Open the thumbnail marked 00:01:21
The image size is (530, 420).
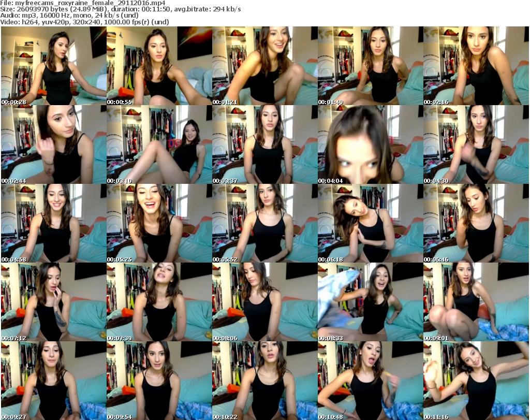point(264,66)
